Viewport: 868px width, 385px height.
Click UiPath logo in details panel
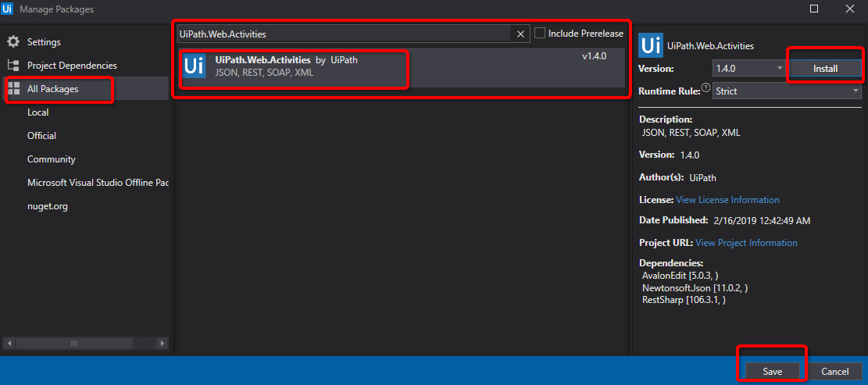651,45
